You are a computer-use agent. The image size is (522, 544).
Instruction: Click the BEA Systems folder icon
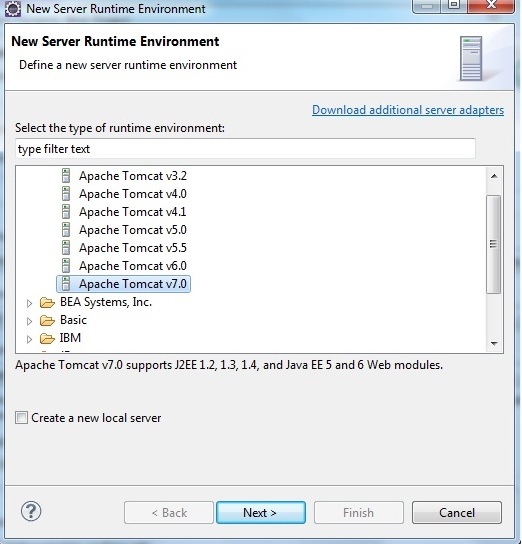click(47, 302)
